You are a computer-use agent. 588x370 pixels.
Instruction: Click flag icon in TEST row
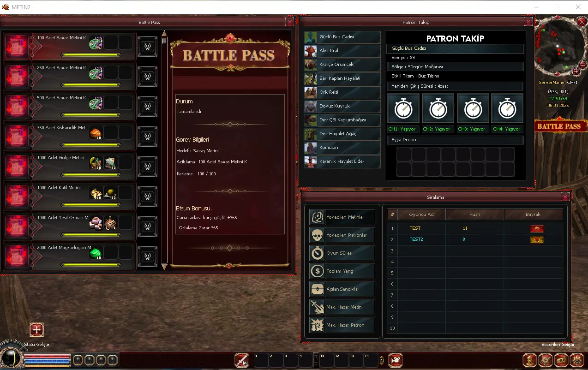[537, 228]
